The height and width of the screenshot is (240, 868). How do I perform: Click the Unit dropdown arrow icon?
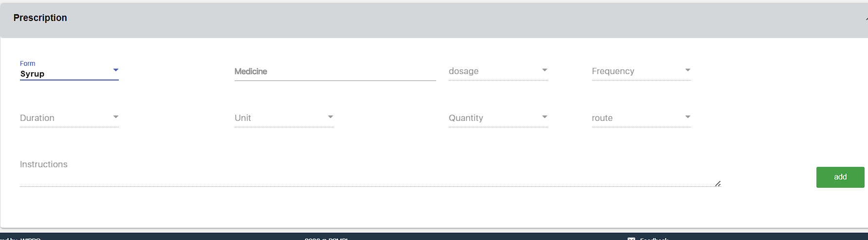(331, 117)
